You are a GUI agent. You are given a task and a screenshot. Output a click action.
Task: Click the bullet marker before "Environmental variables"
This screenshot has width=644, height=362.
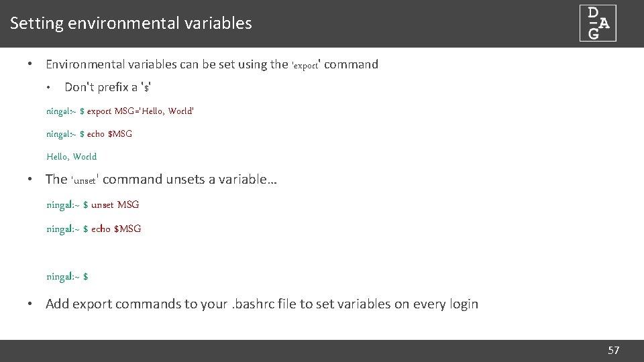pyautogui.click(x=30, y=64)
